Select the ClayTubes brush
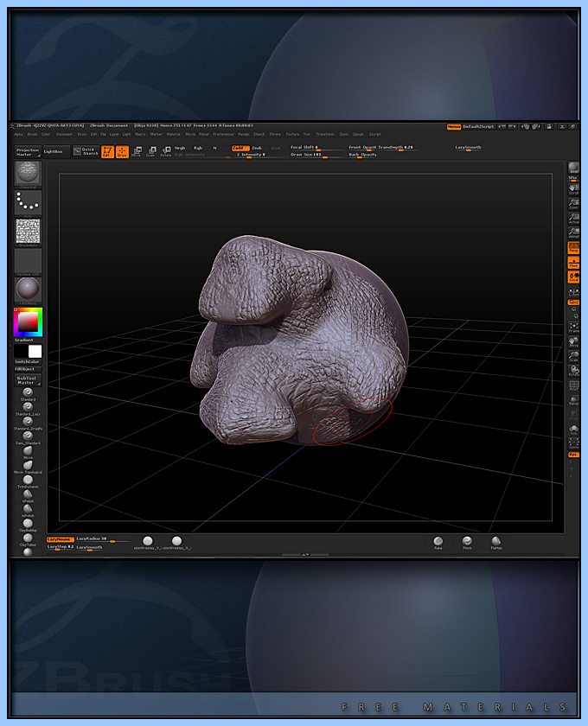588x726 pixels. (28, 539)
